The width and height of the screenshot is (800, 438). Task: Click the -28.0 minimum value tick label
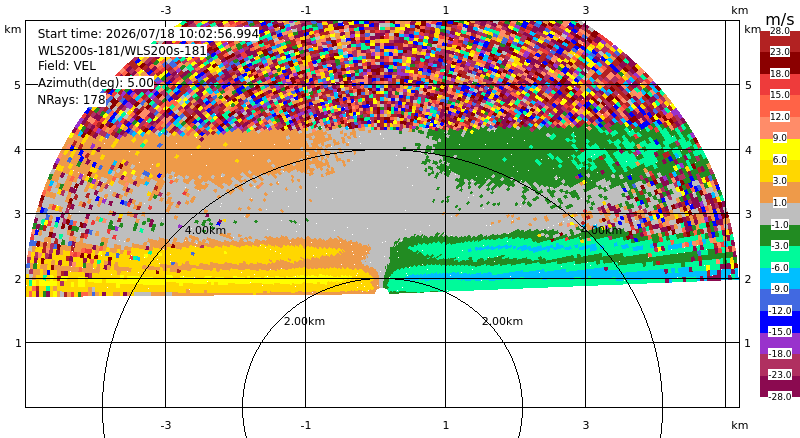(780, 396)
